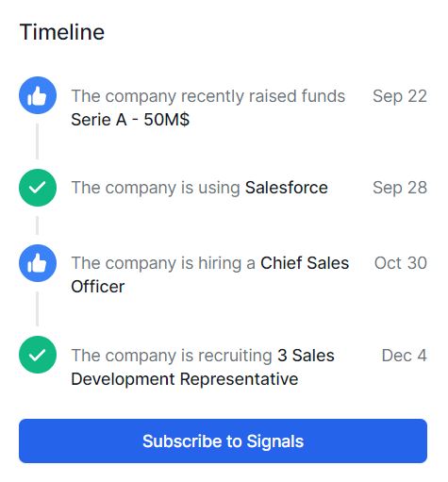The image size is (448, 482).
Task: Click 'The company is using' text
Action: click(x=156, y=188)
